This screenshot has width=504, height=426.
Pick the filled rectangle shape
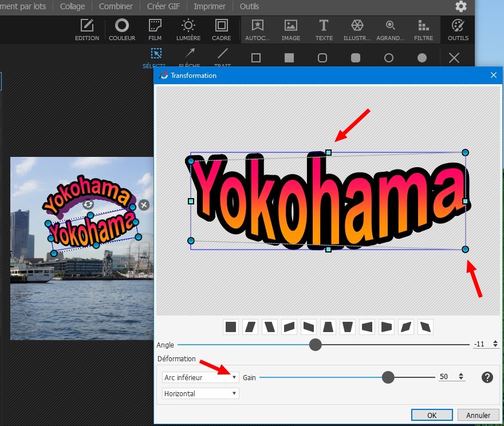[289, 58]
